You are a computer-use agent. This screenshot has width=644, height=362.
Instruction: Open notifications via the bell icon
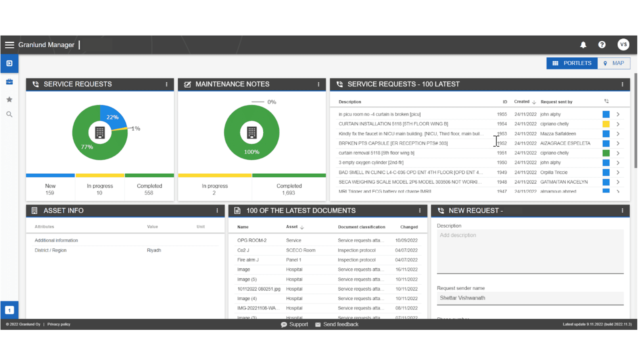coord(583,45)
